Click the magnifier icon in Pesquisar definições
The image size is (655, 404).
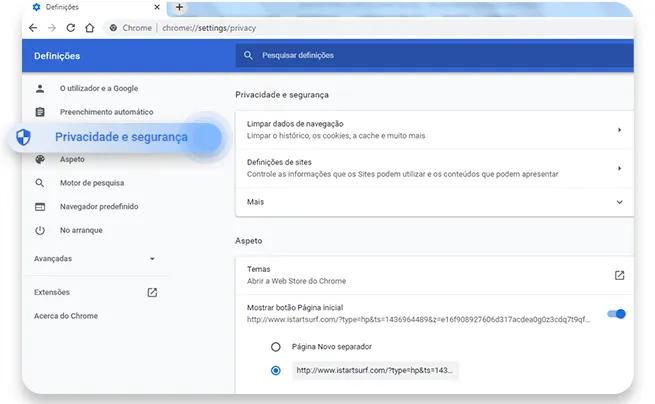click(x=248, y=55)
